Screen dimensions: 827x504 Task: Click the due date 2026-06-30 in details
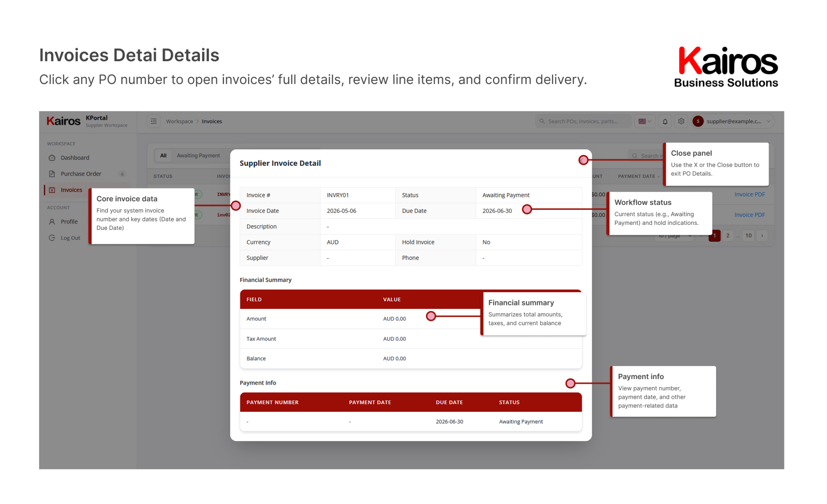[497, 211]
